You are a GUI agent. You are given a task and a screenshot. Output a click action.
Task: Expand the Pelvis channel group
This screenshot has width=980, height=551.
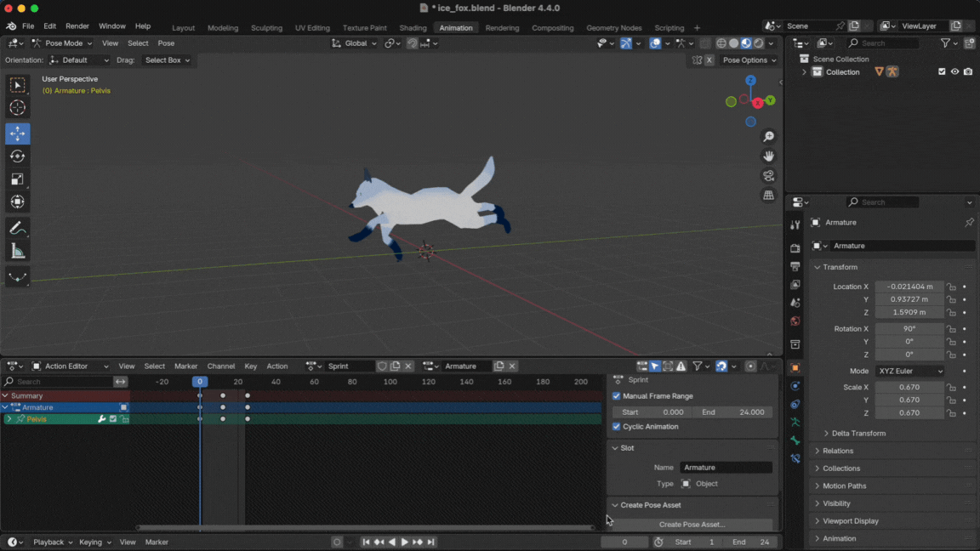[9, 419]
